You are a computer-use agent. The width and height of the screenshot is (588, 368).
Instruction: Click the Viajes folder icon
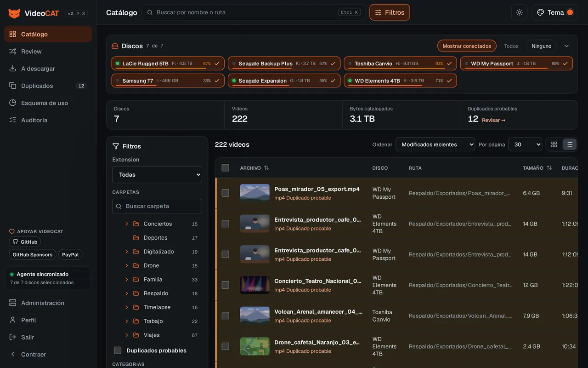point(136,335)
